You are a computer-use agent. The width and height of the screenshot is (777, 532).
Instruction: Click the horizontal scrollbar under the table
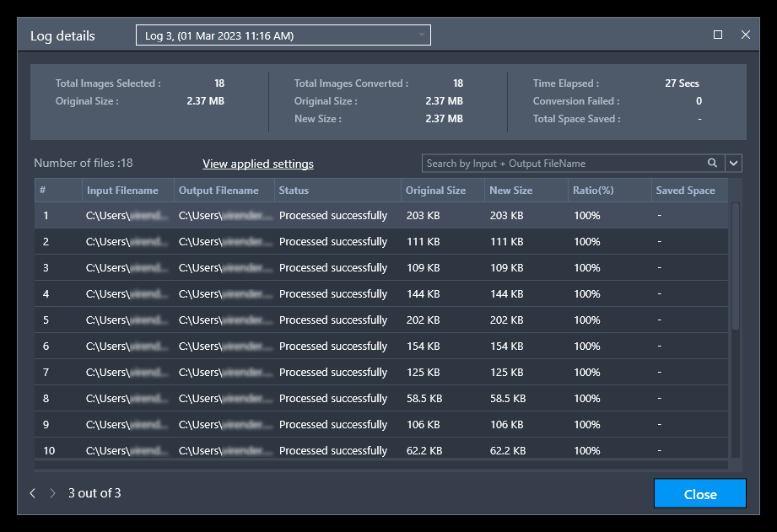[381, 465]
